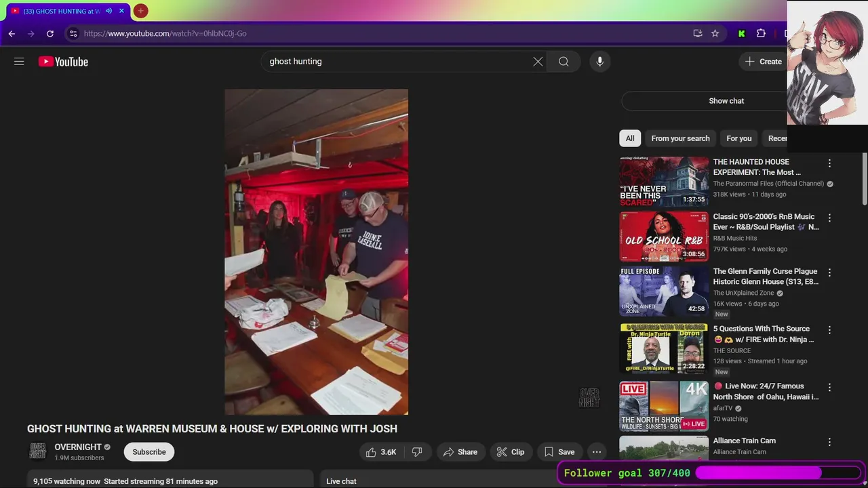Image resolution: width=868 pixels, height=488 pixels.
Task: Open The Haunted House Experiment thumbnail
Action: coord(664,182)
